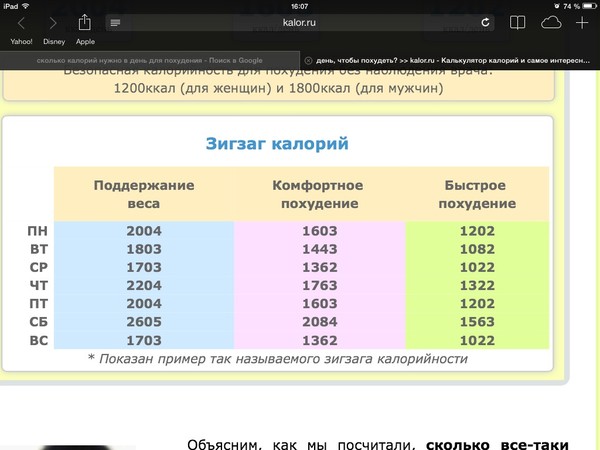Image resolution: width=600 pixels, height=450 pixels.
Task: Open the Share sheet icon
Action: click(85, 22)
